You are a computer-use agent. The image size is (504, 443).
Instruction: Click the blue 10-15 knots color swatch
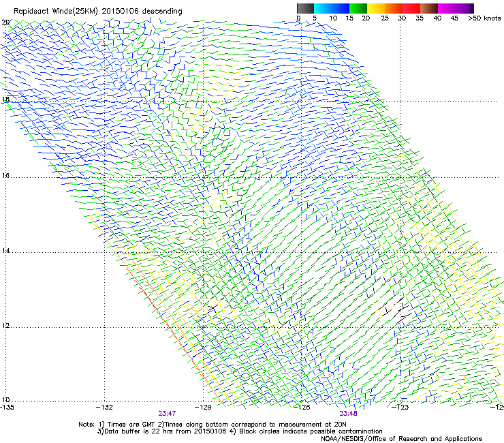click(x=341, y=8)
